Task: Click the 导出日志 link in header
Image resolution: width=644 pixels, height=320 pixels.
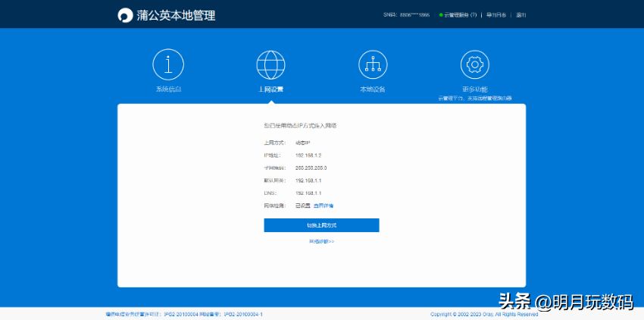Action: [496, 15]
